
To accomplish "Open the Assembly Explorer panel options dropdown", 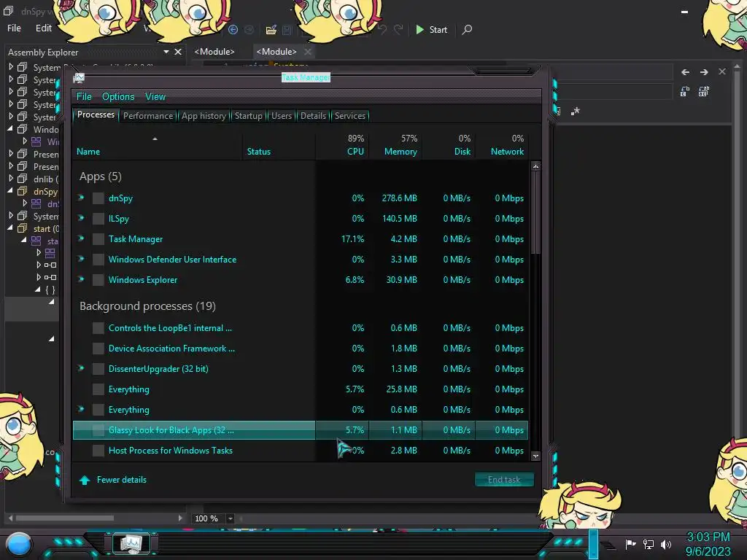I will [x=166, y=52].
